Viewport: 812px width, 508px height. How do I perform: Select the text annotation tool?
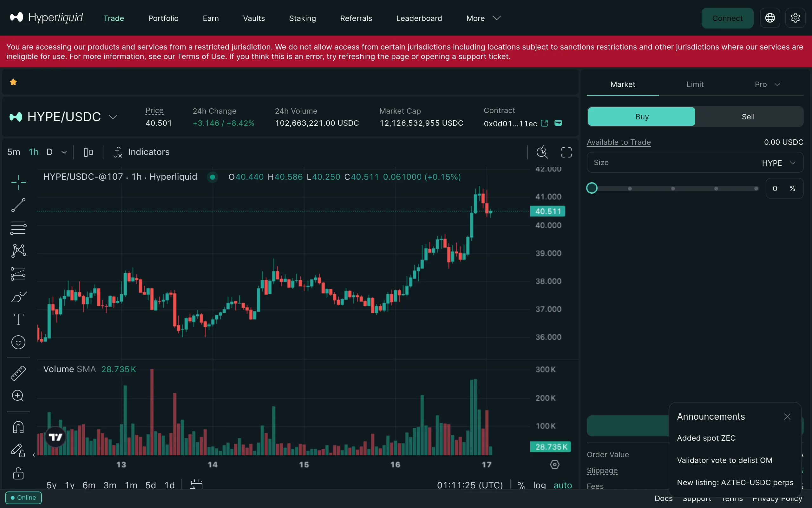point(18,319)
